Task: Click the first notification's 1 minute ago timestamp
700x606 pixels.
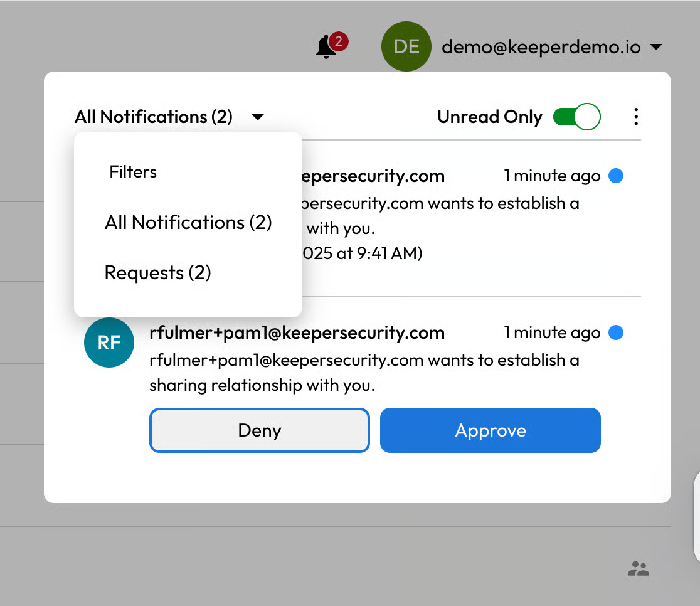Action: pos(552,176)
